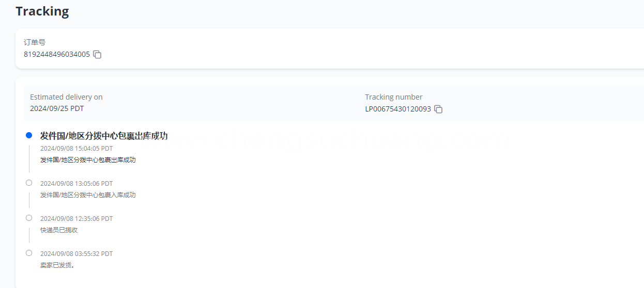Click the 卖家已发货 event entry
Image resolution: width=644 pixels, height=288 pixels.
point(57,265)
